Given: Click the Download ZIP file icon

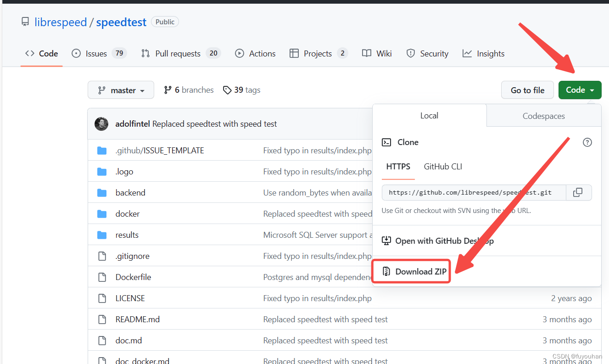Looking at the screenshot, I should click(386, 272).
